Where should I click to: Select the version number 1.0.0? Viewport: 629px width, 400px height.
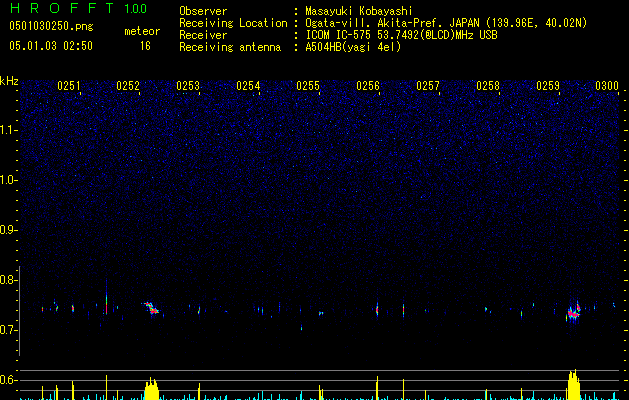point(135,9)
